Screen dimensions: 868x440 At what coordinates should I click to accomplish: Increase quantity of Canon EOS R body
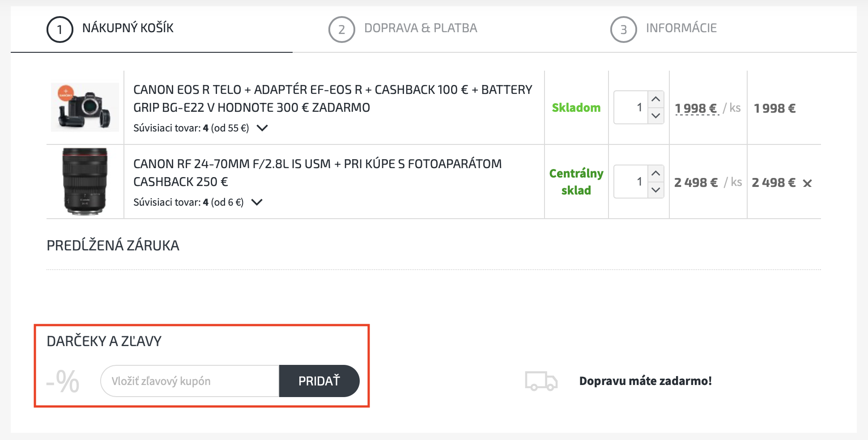coord(656,99)
